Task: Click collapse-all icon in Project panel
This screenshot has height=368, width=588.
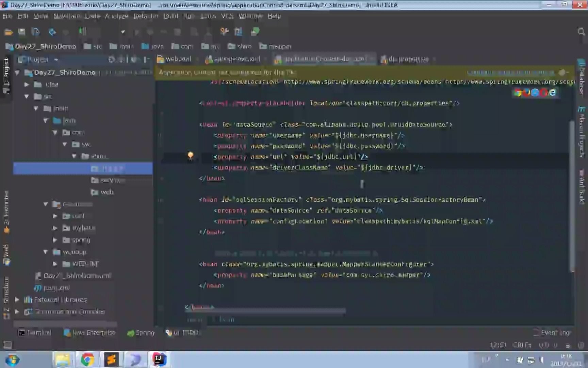Action: [121, 60]
